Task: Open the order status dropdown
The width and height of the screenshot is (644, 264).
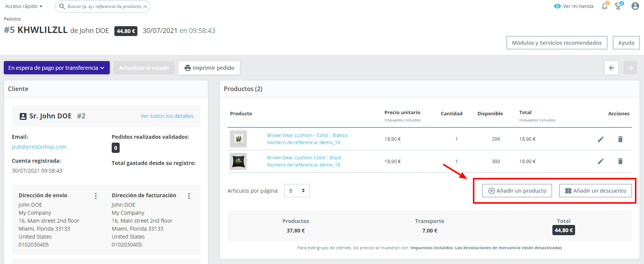Action: click(x=57, y=68)
